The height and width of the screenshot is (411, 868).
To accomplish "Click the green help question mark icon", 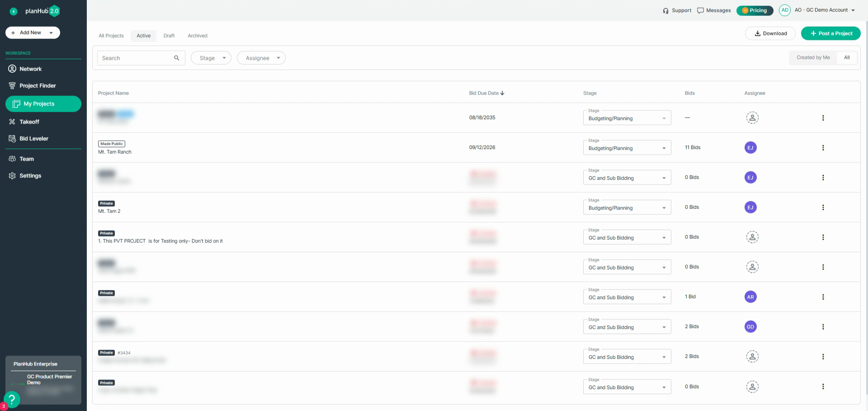I will click(x=12, y=399).
